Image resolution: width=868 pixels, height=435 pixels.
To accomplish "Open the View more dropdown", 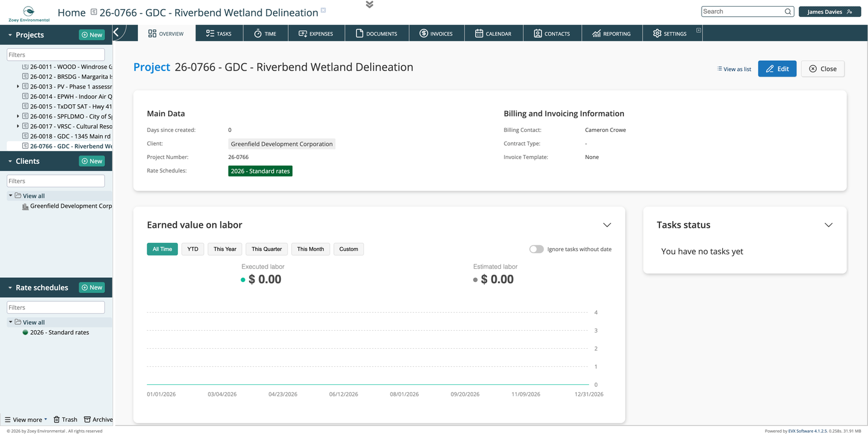I will pos(26,419).
